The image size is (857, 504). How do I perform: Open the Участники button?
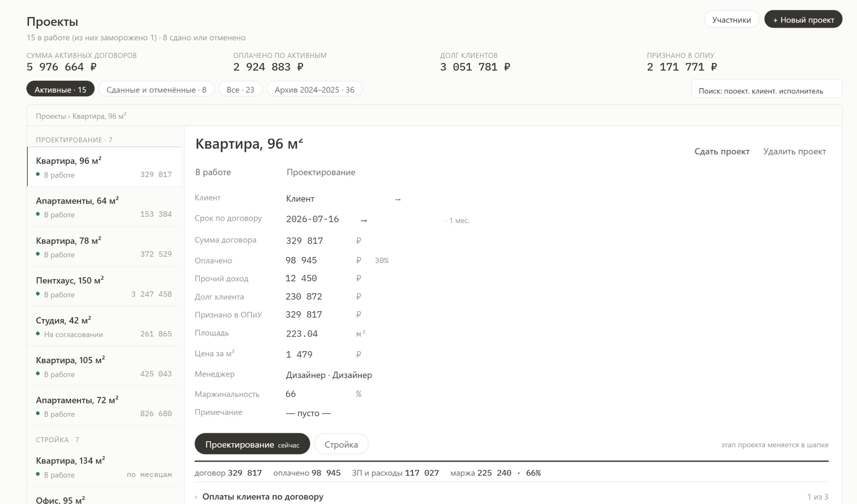tap(731, 20)
